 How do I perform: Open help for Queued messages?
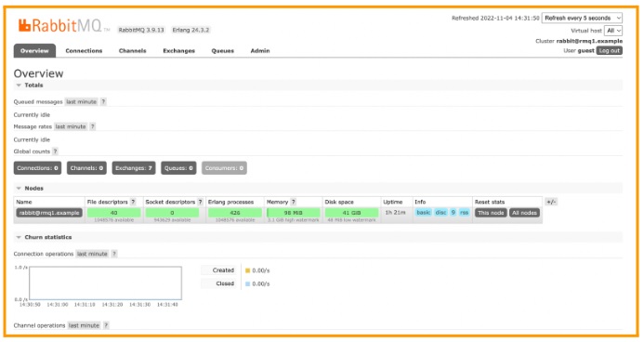[x=103, y=102]
